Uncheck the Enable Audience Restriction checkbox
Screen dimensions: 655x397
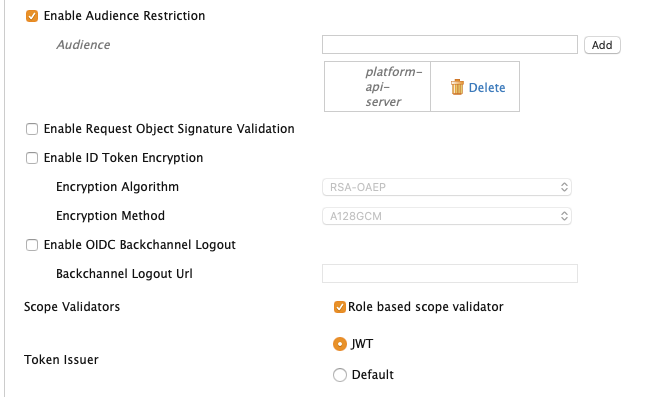32,16
